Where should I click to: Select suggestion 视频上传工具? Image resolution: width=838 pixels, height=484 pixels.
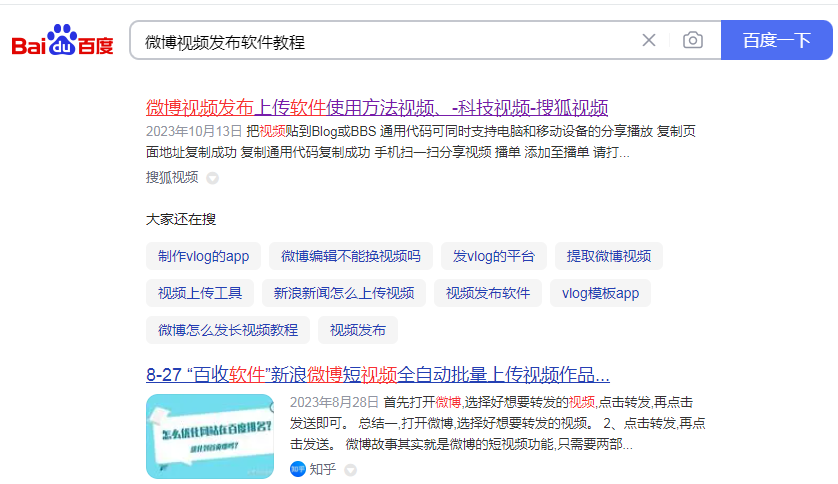coord(200,293)
